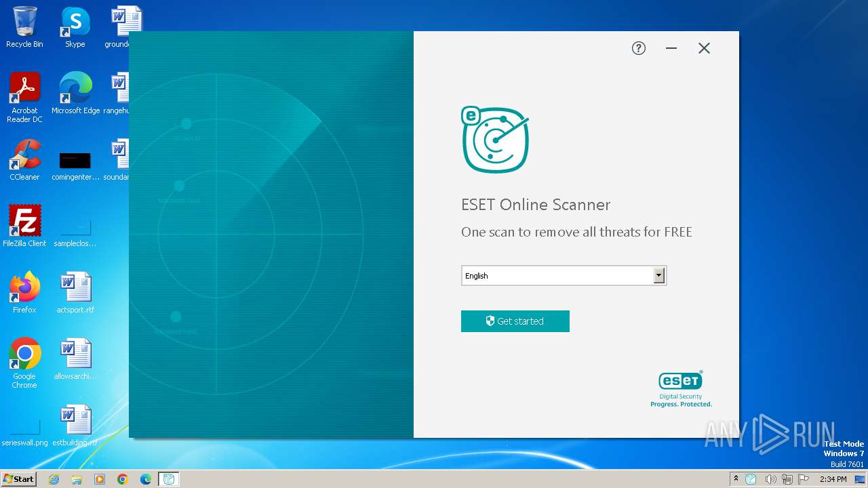Viewport: 868px width, 488px height.
Task: Click the 2:34 PM taskbar clock
Action: [833, 479]
